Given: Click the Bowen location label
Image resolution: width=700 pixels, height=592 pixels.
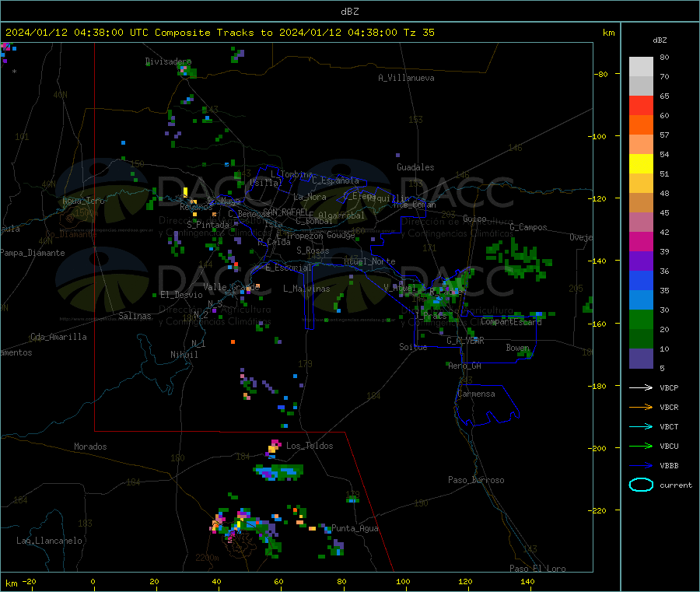Looking at the screenshot, I should (518, 347).
